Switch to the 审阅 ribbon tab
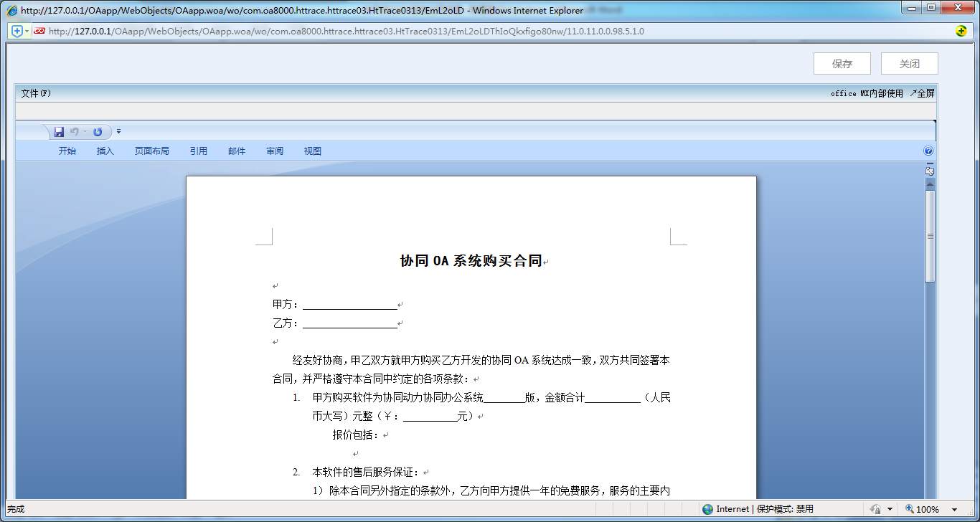The image size is (980, 522). 275,151
